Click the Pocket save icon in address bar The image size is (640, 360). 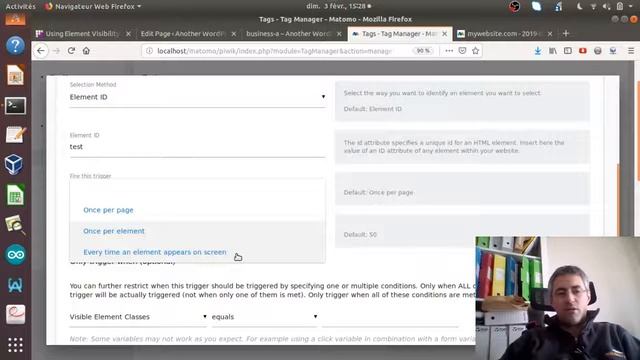(x=462, y=51)
